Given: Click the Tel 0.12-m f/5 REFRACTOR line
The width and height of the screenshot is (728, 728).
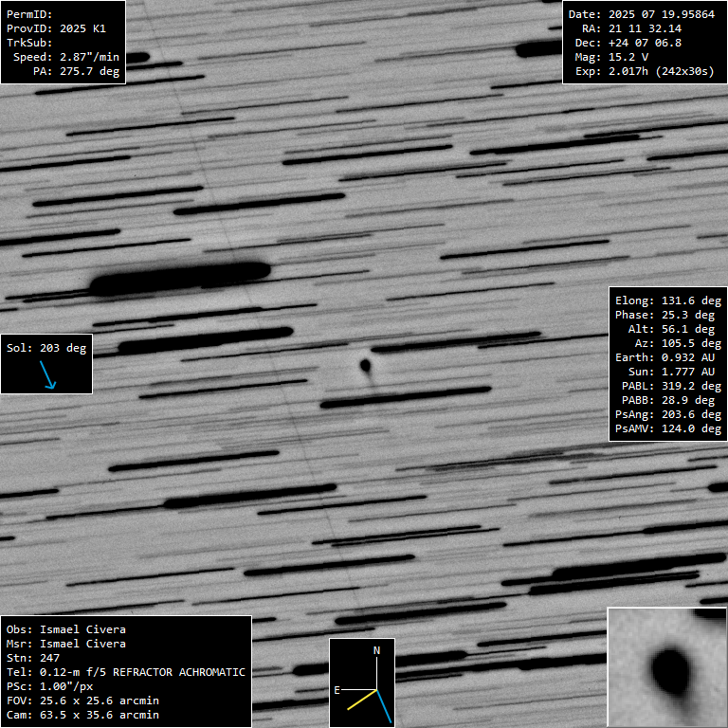Looking at the screenshot, I should pyautogui.click(x=126, y=672).
